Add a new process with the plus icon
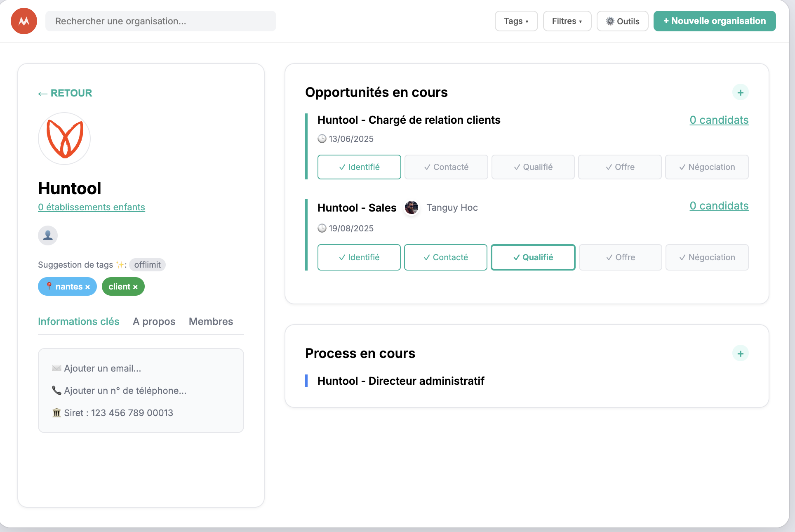The image size is (795, 532). pos(741,353)
